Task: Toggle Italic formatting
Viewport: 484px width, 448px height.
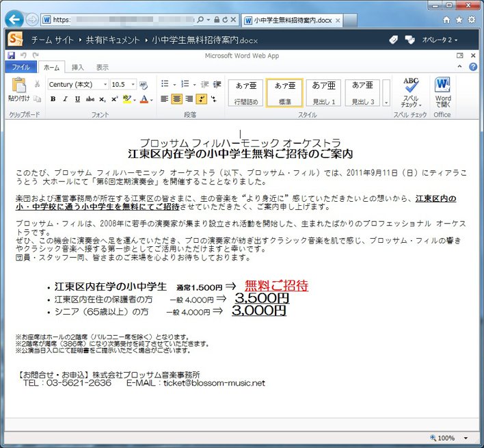Action: (x=65, y=99)
